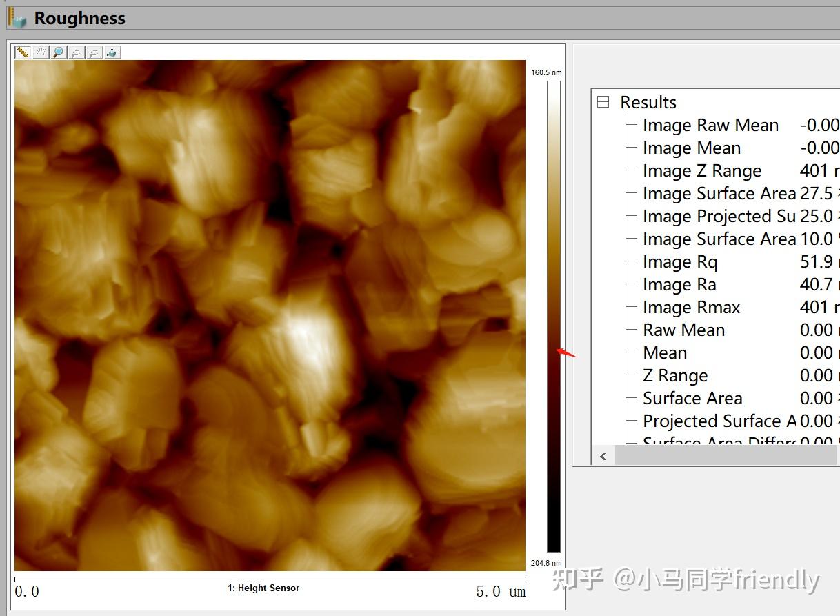The width and height of the screenshot is (840, 616).
Task: Activate the magnifying glass zoom tool
Action: [x=59, y=52]
